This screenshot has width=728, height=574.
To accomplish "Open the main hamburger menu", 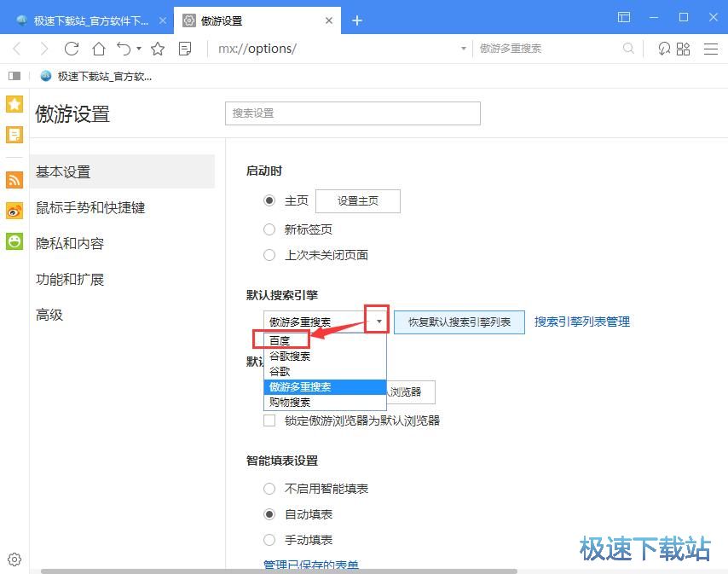I will tap(711, 49).
